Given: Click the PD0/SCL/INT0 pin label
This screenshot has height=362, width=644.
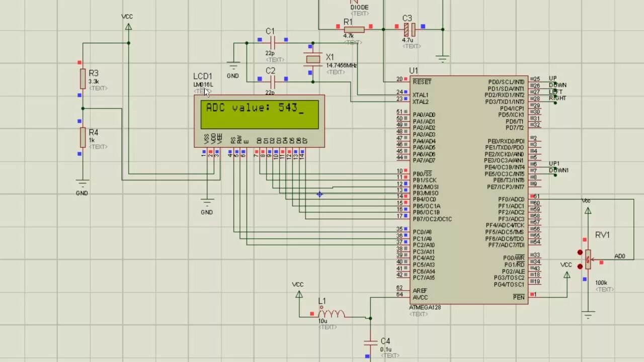Looking at the screenshot, I should click(x=507, y=82).
